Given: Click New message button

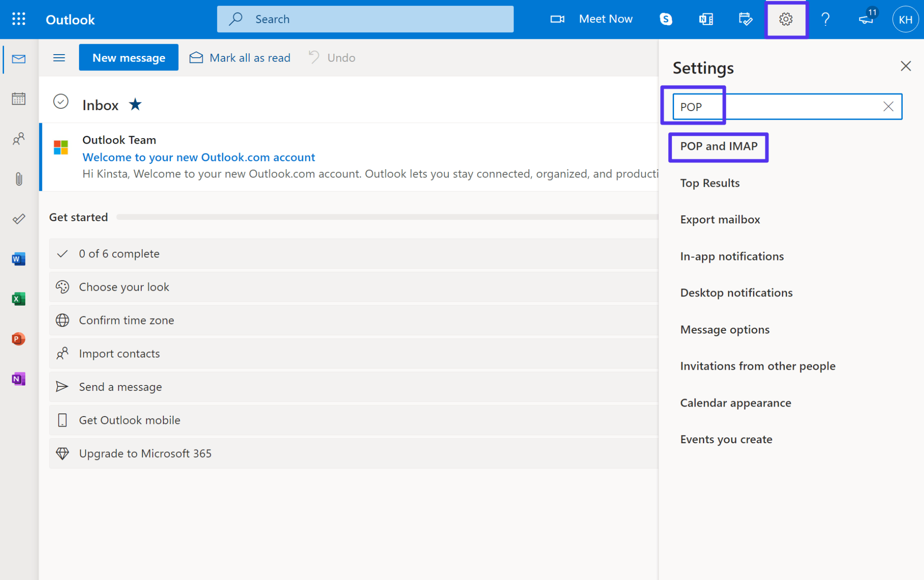Looking at the screenshot, I should pyautogui.click(x=128, y=57).
